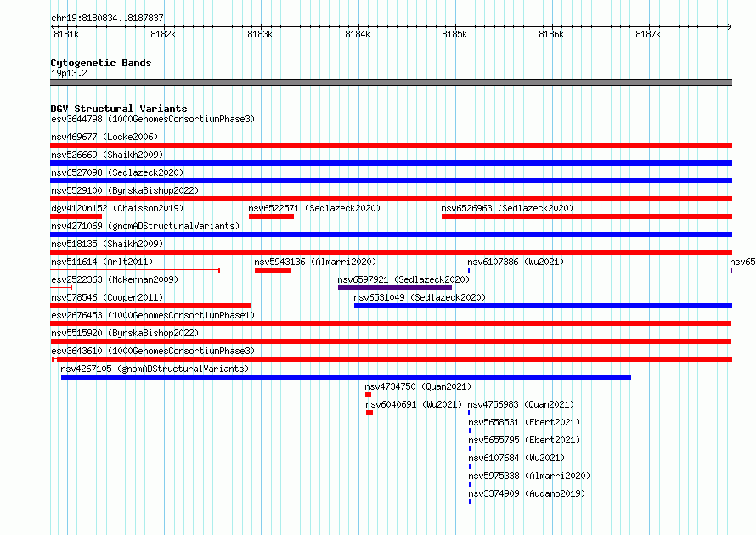Image resolution: width=756 pixels, height=535 pixels.
Task: Click nsv5943136 (Almarri2020) label
Action: [315, 262]
